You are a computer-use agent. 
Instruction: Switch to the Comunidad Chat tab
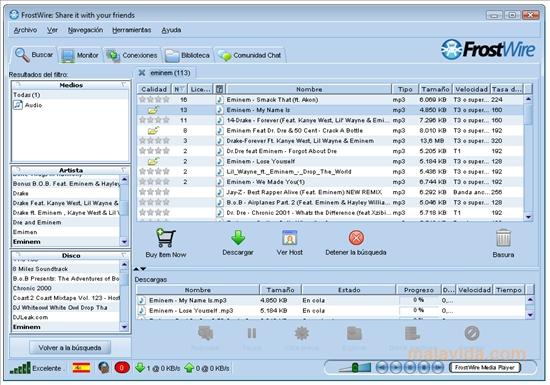coord(250,55)
